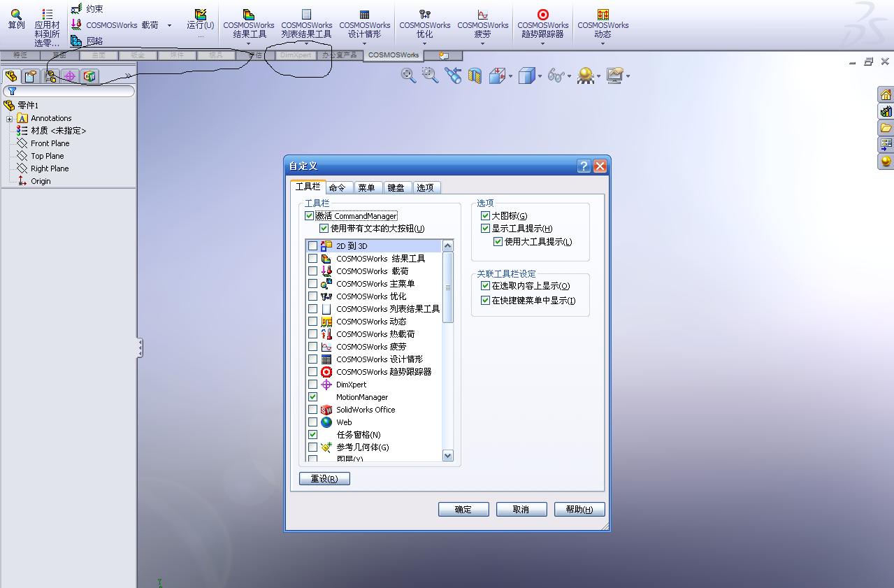Click the 重设(R) button
The width and height of the screenshot is (894, 588).
pyautogui.click(x=324, y=479)
